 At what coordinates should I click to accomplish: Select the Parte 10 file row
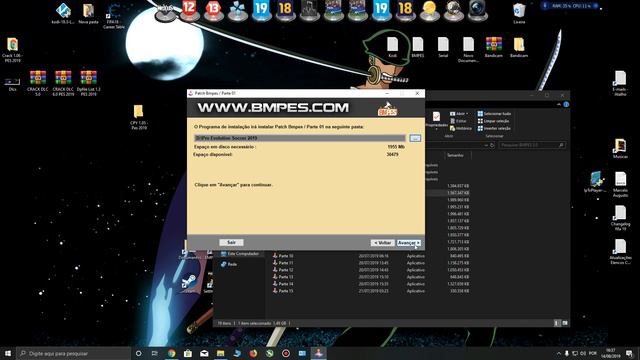pyautogui.click(x=371, y=256)
